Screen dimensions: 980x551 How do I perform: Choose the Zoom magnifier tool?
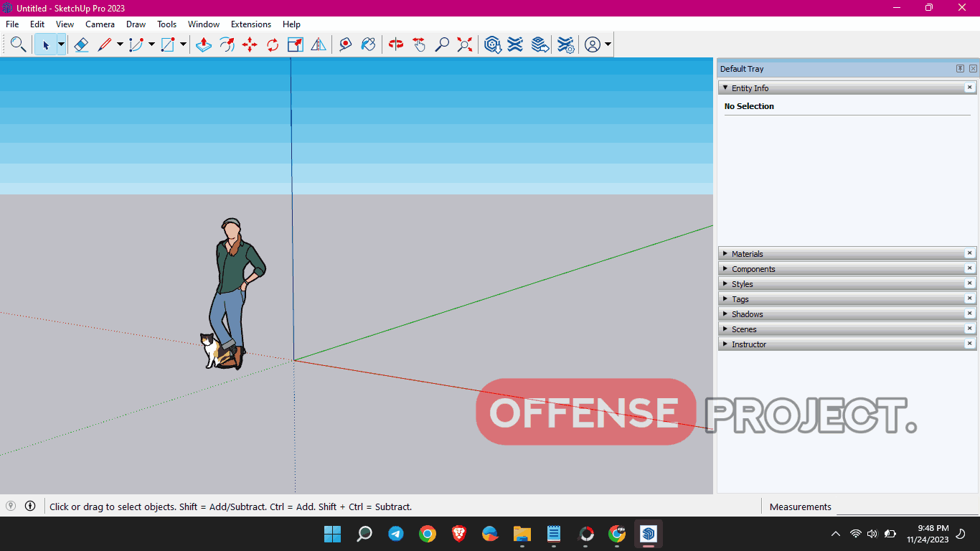(442, 44)
